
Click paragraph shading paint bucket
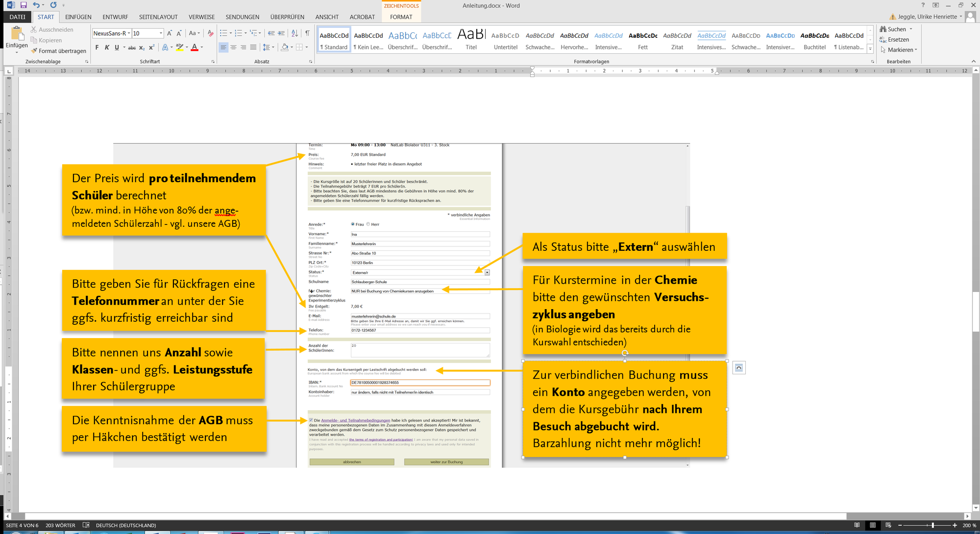tap(284, 48)
